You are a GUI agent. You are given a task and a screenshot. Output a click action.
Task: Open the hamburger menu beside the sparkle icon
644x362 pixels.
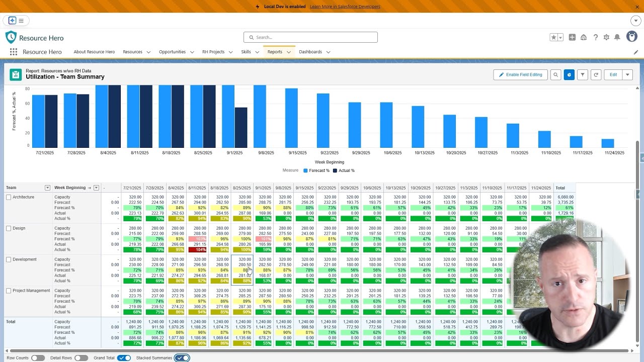click(21, 21)
